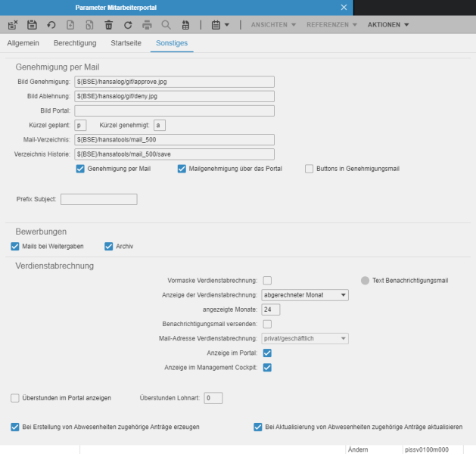
Task: Click the Kürzel geplant field
Action: [80, 126]
